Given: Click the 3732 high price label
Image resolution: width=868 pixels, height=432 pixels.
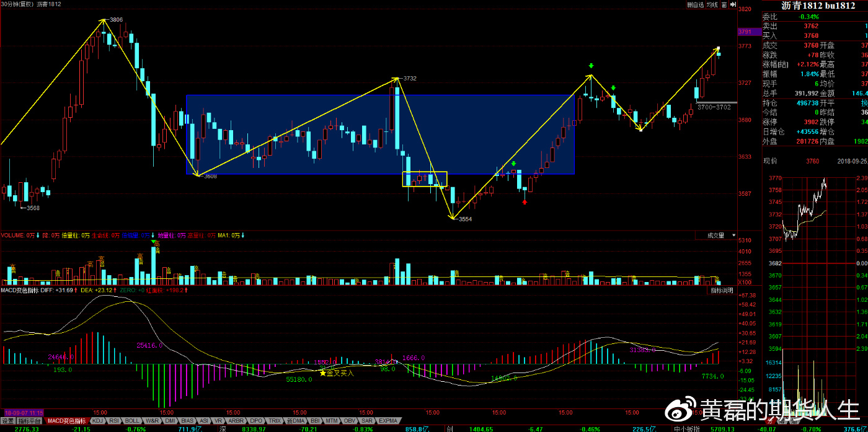Looking at the screenshot, I should [409, 79].
